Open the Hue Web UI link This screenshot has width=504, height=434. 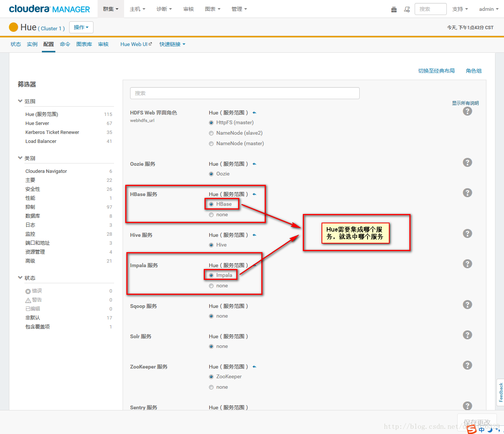[136, 44]
